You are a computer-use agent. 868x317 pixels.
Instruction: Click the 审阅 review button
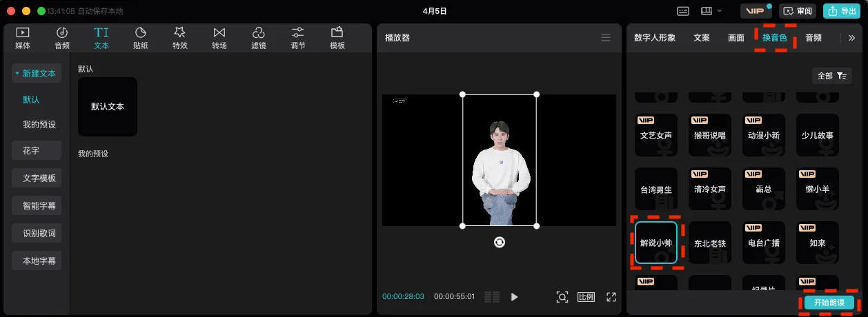coord(798,11)
